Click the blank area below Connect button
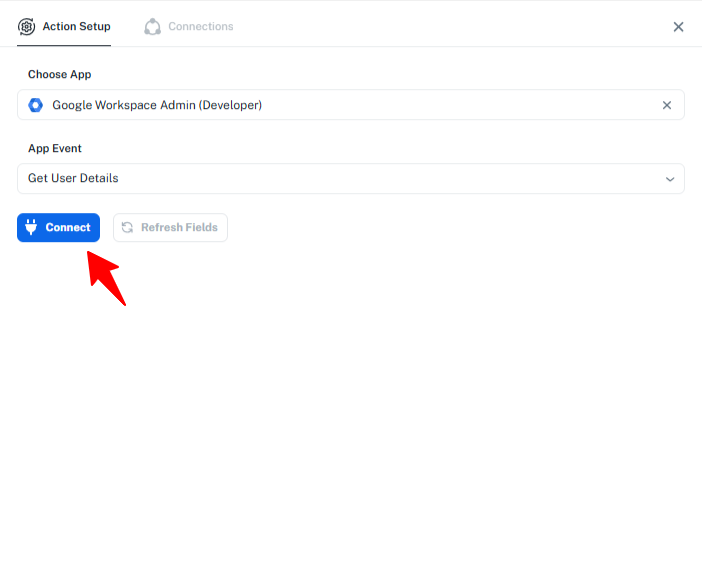This screenshot has height=568, width=702. 350,420
